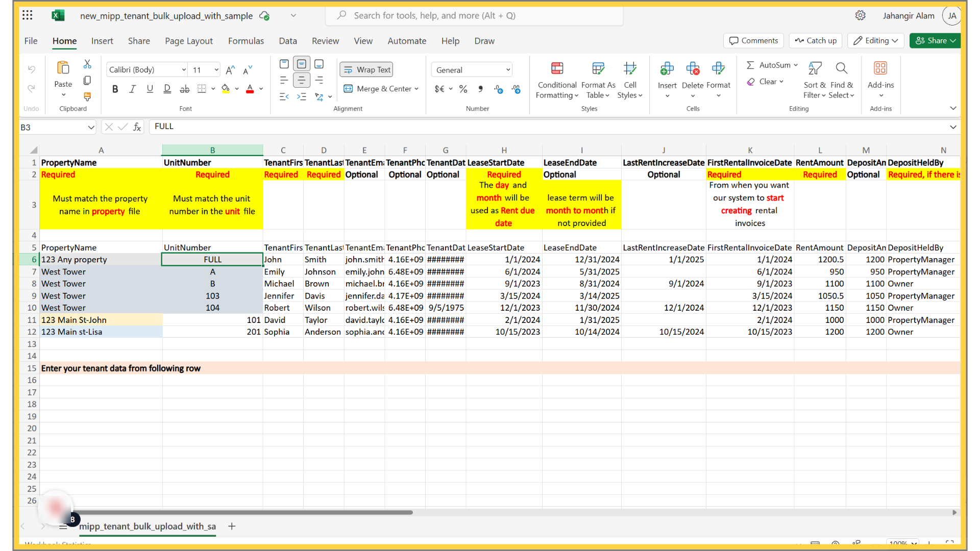This screenshot has height=551, width=980.
Task: Decrease indent icon
Action: [284, 96]
